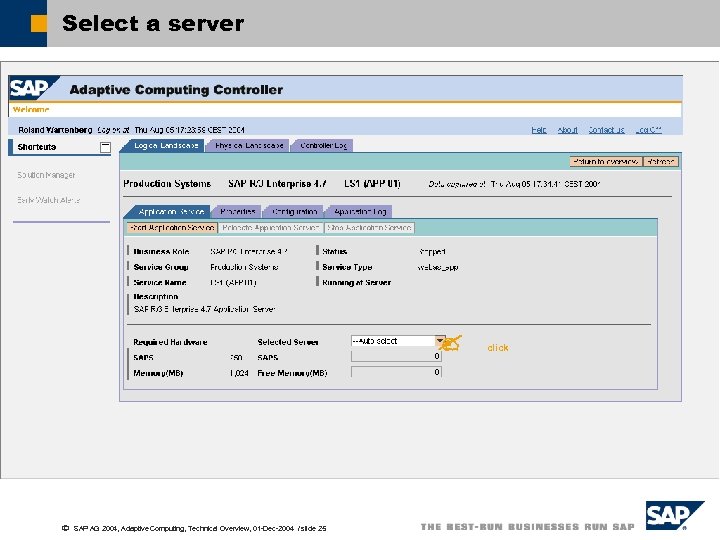This screenshot has height=540, width=720.
Task: Click the SAP logo in header
Action: pyautogui.click(x=33, y=88)
